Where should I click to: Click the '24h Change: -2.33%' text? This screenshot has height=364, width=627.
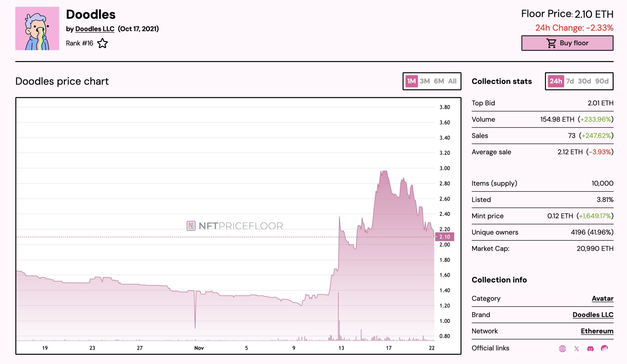[574, 28]
